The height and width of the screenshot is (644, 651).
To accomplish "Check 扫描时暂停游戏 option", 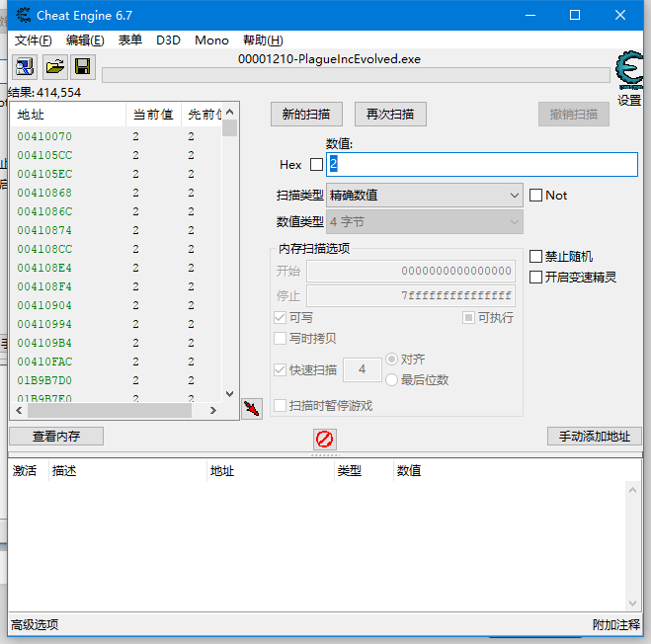I will pos(280,405).
